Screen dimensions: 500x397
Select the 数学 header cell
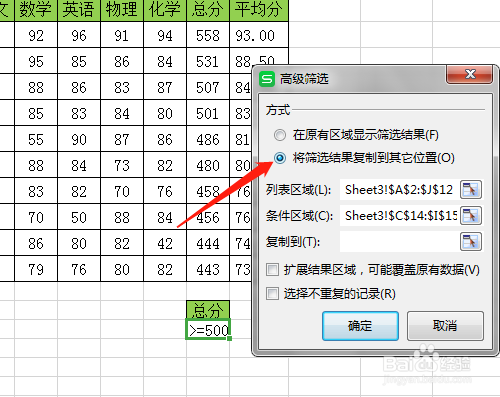click(x=36, y=10)
